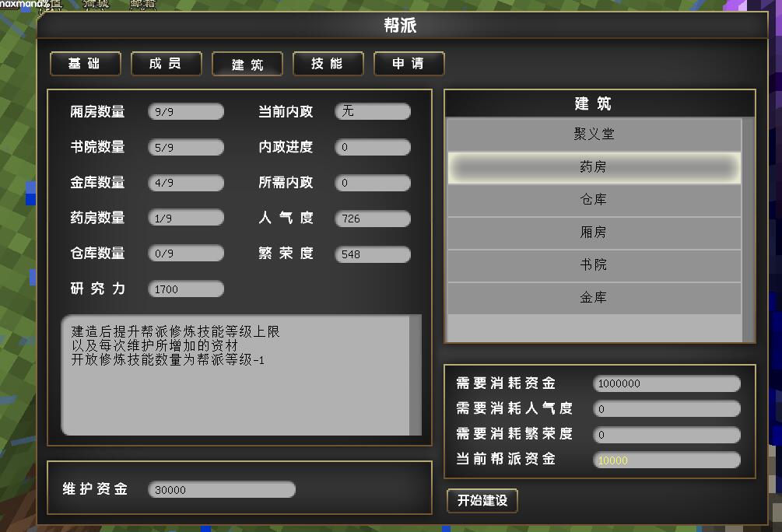
Task: Select 聚义堂 in the building list
Action: (x=594, y=134)
